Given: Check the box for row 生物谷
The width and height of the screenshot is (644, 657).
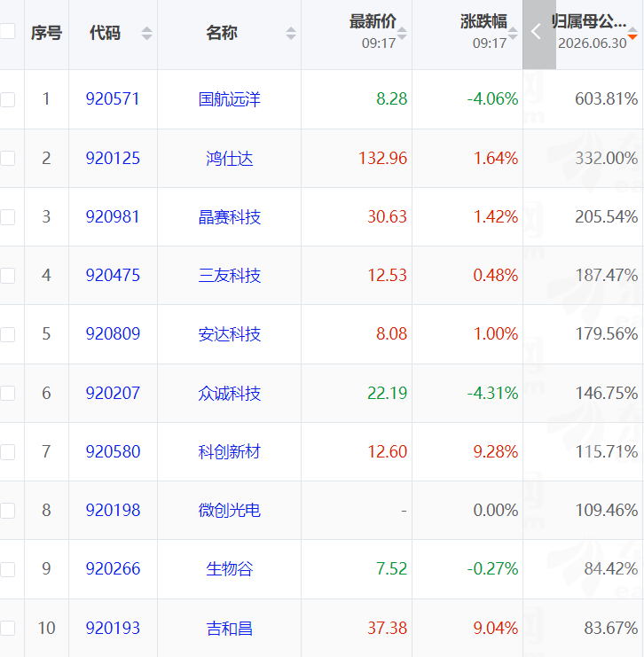Looking at the screenshot, I should [x=7, y=569].
